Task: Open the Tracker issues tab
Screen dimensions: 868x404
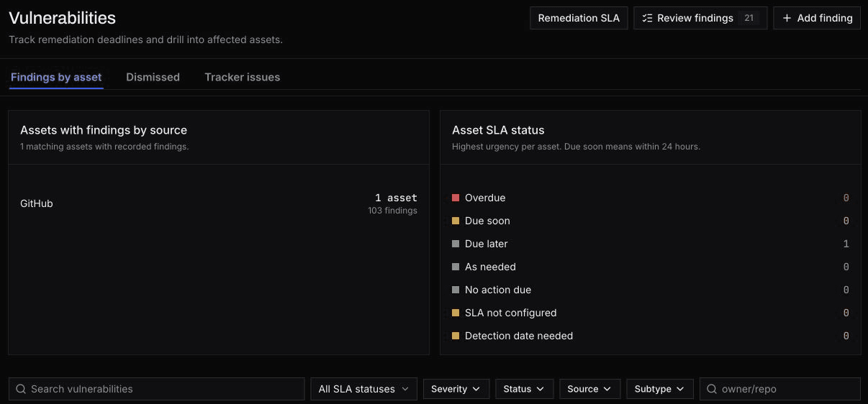Action: click(242, 77)
